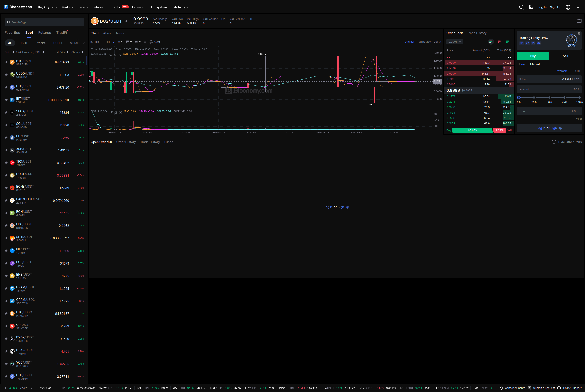Open VOL indicator settings gear
This screenshot has height=392, width=585.
(x=116, y=112)
